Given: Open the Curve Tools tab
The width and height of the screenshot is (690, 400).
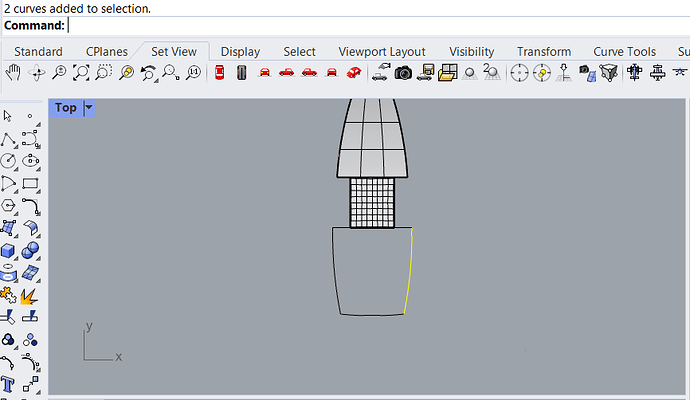Looking at the screenshot, I should [624, 51].
